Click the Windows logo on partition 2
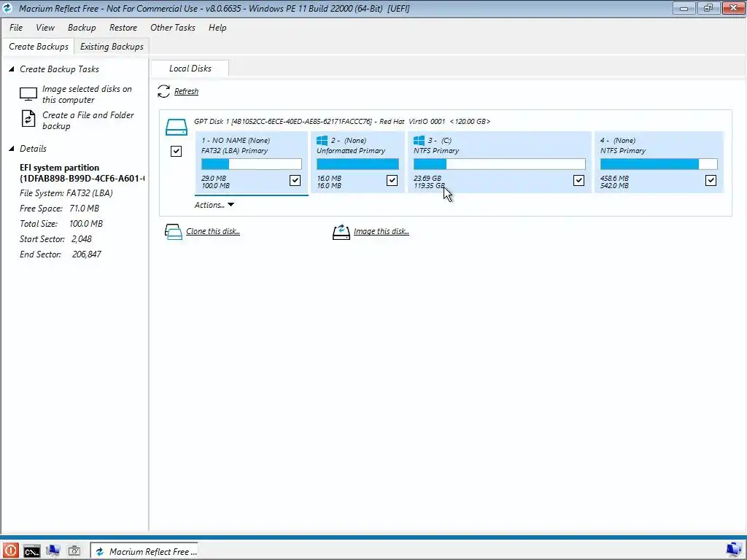This screenshot has height=560, width=747. [322, 140]
